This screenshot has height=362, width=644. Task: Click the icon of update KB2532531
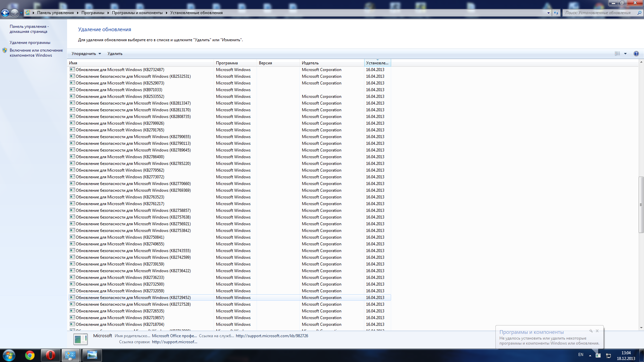pos(72,76)
